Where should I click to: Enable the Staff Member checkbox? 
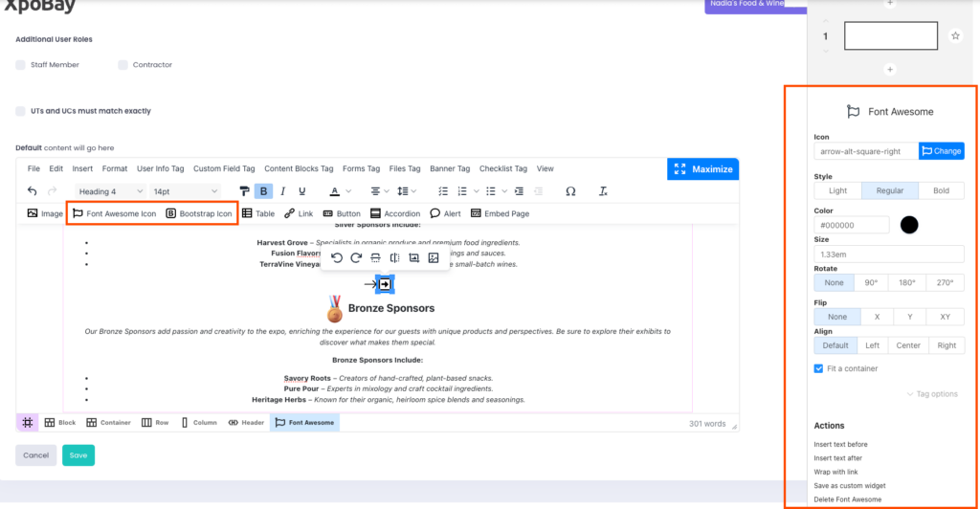(21, 65)
